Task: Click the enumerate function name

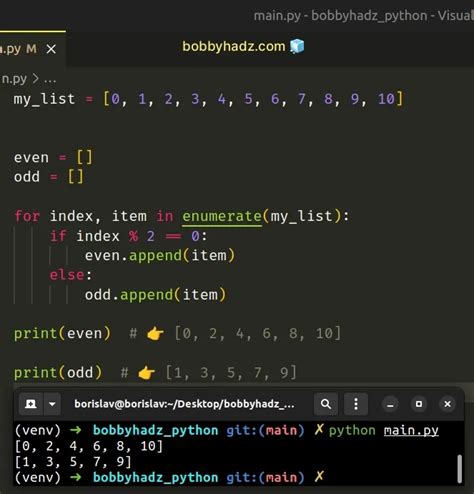Action: [222, 216]
